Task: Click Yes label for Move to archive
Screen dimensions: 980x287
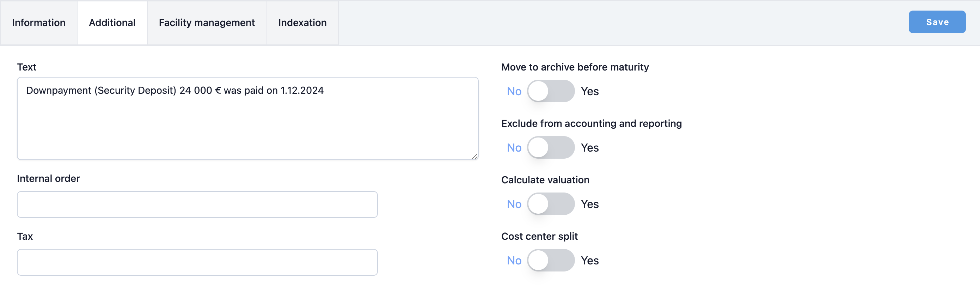Action: click(589, 91)
